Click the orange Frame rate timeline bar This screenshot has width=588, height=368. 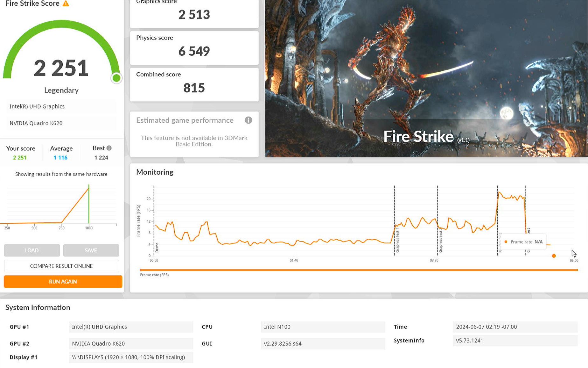point(359,270)
